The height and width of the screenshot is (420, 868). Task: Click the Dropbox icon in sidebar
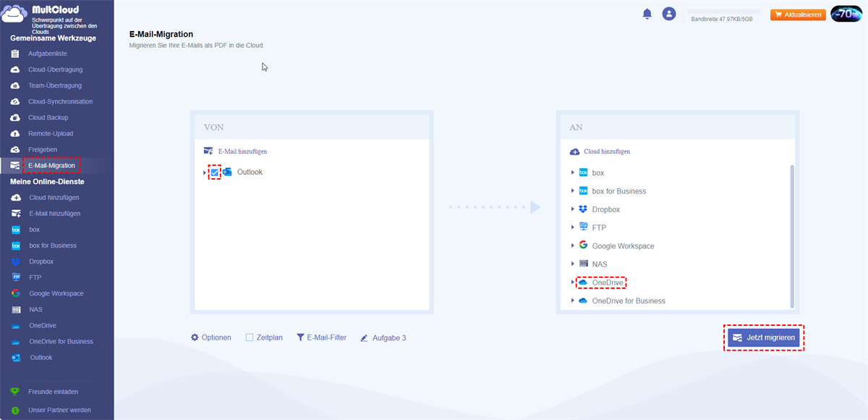point(15,261)
